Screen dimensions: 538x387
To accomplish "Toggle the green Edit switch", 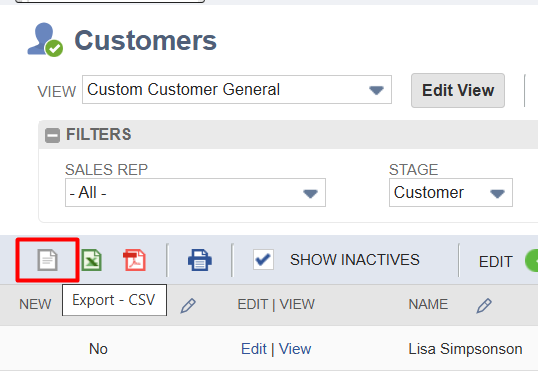I will [x=531, y=261].
